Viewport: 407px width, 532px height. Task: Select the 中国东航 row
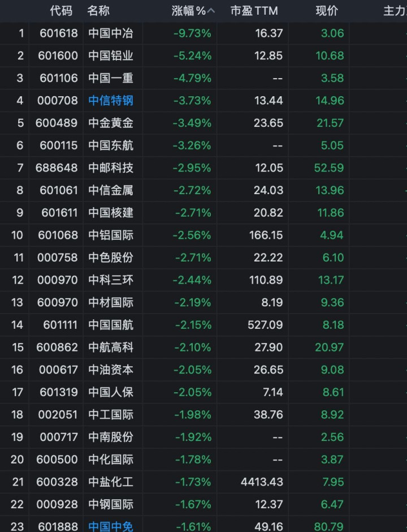(x=111, y=145)
